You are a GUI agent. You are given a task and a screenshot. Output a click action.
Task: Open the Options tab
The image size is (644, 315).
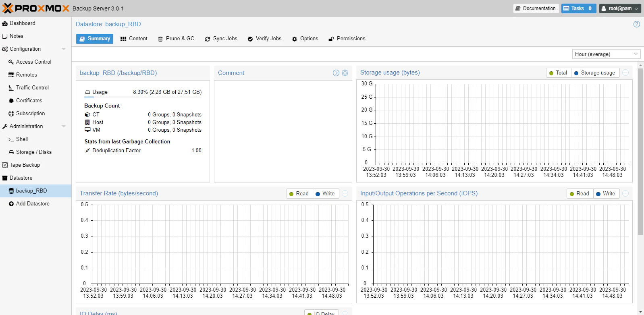(305, 39)
